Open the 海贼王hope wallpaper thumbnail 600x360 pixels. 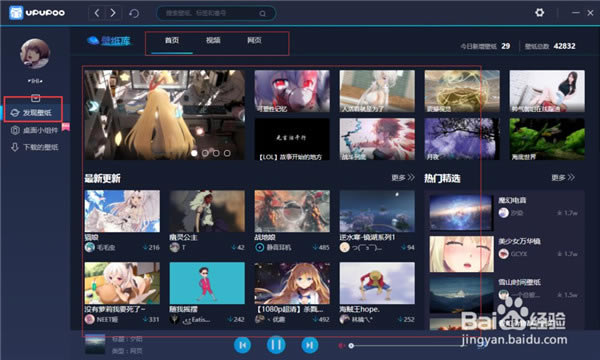377,283
